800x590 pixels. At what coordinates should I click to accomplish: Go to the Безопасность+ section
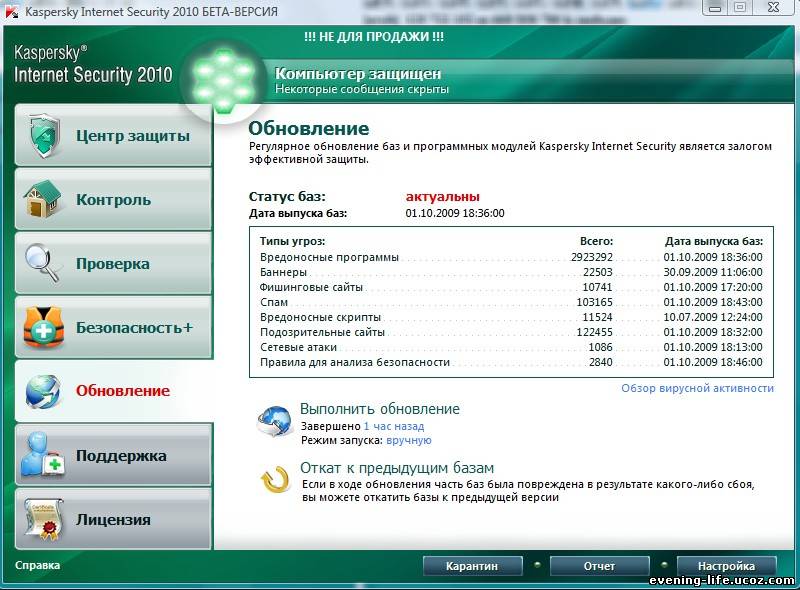113,327
